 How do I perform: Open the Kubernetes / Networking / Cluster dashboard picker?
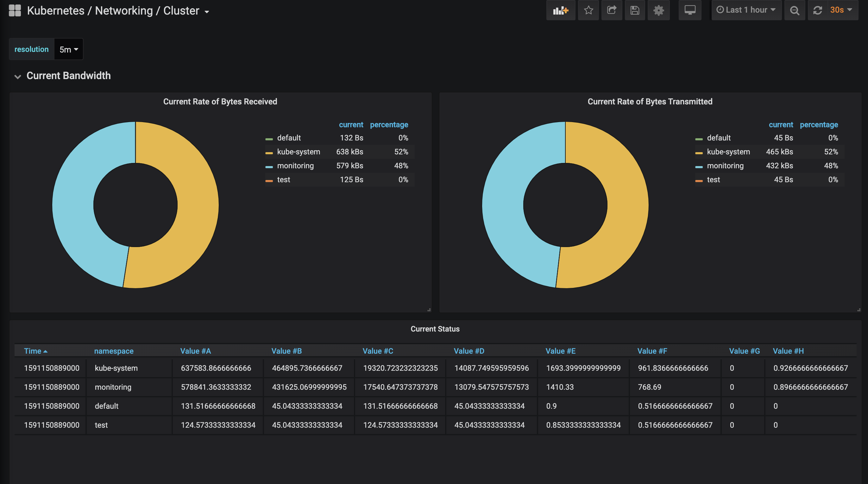coord(118,11)
